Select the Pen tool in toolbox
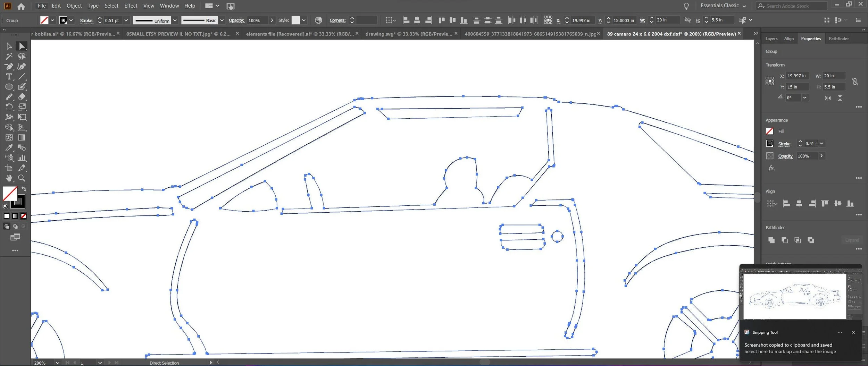This screenshot has height=366, width=868. 9,66
